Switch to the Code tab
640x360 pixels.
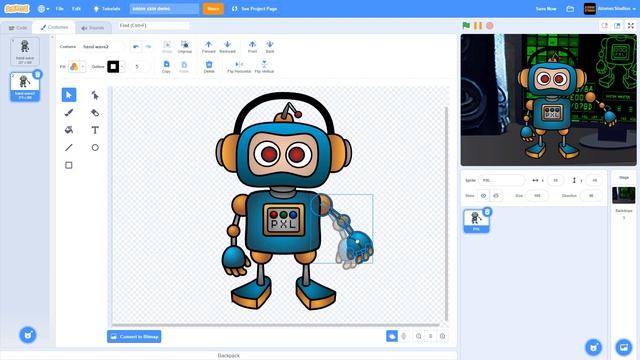(x=18, y=28)
